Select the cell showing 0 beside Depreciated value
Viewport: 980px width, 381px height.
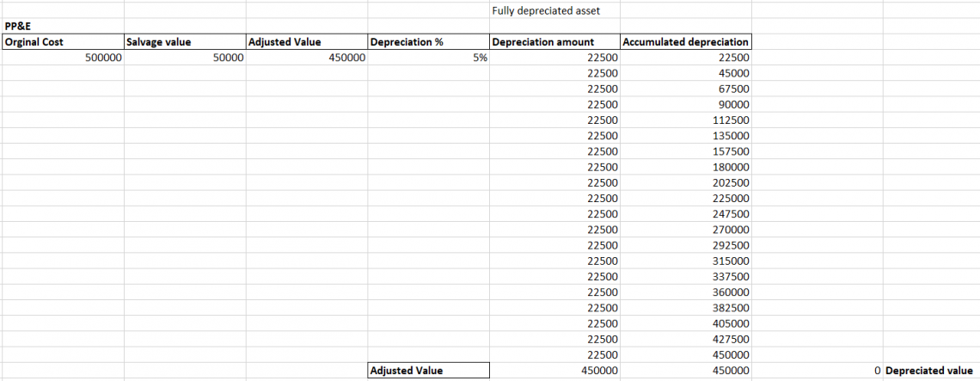(875, 371)
